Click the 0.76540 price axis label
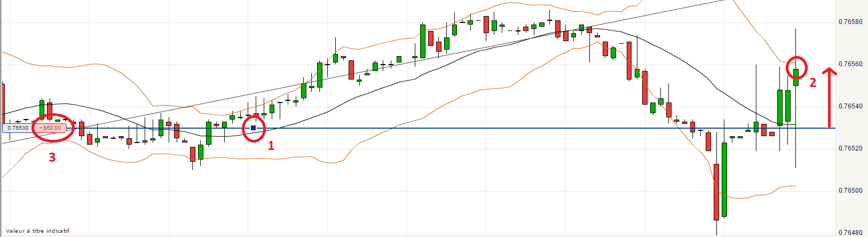Image resolution: width=868 pixels, height=237 pixels. click(851, 106)
